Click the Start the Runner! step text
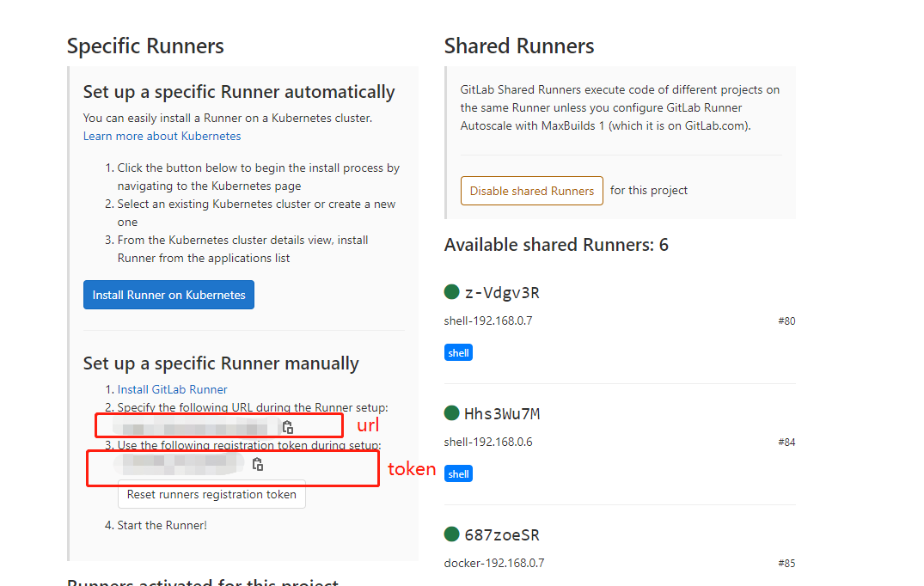924x586 pixels. [162, 525]
